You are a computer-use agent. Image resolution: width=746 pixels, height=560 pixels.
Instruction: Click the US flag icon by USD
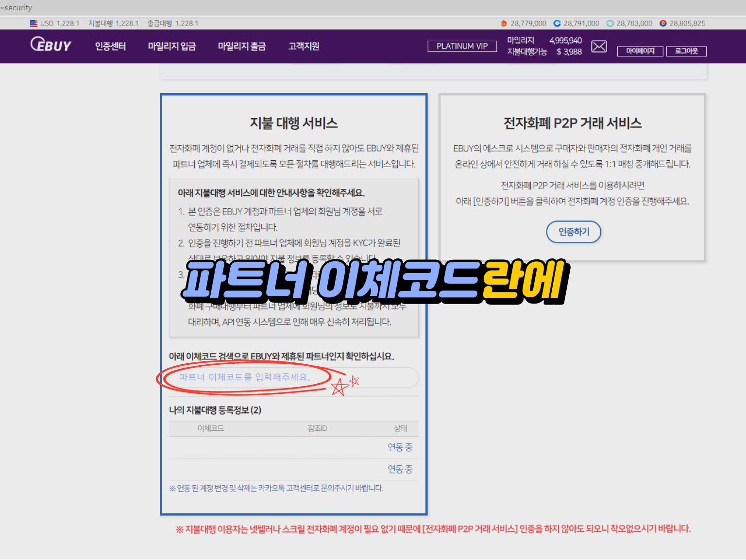(x=34, y=23)
